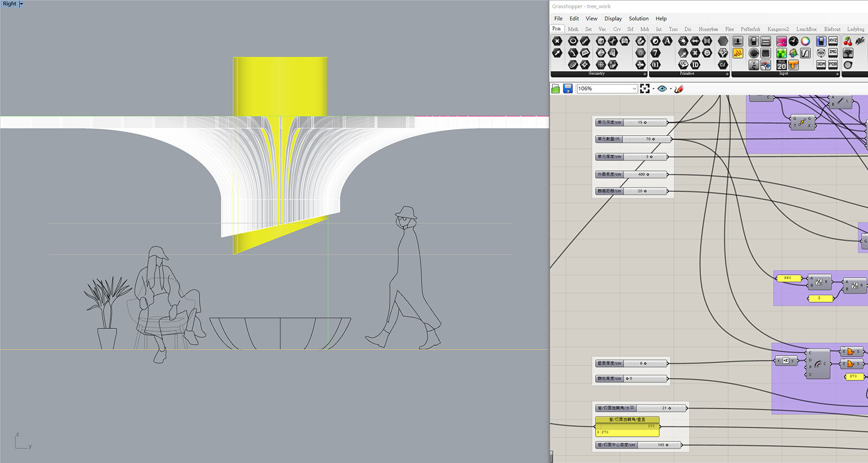Open file with the green folder icon
868x463 pixels.
[x=556, y=88]
